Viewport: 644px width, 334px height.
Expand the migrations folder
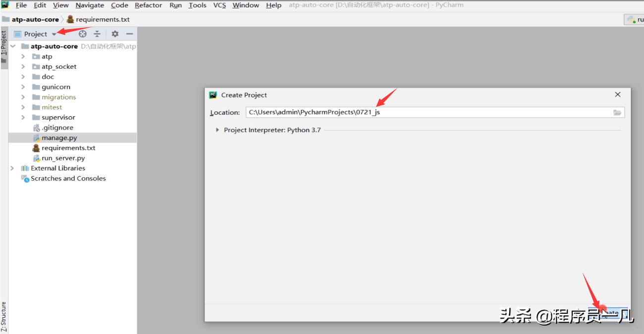[x=23, y=97]
